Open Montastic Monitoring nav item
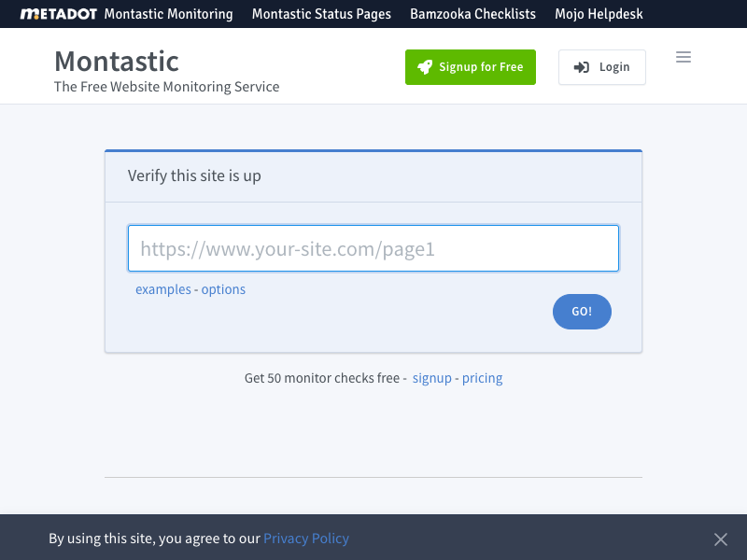 coord(169,14)
